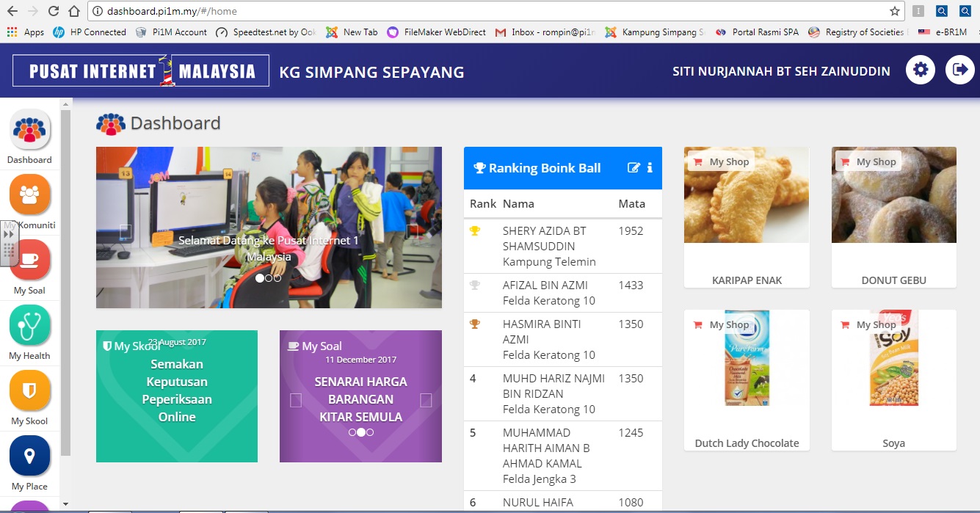
Task: Select the first banner carousel dot
Action: click(260, 278)
